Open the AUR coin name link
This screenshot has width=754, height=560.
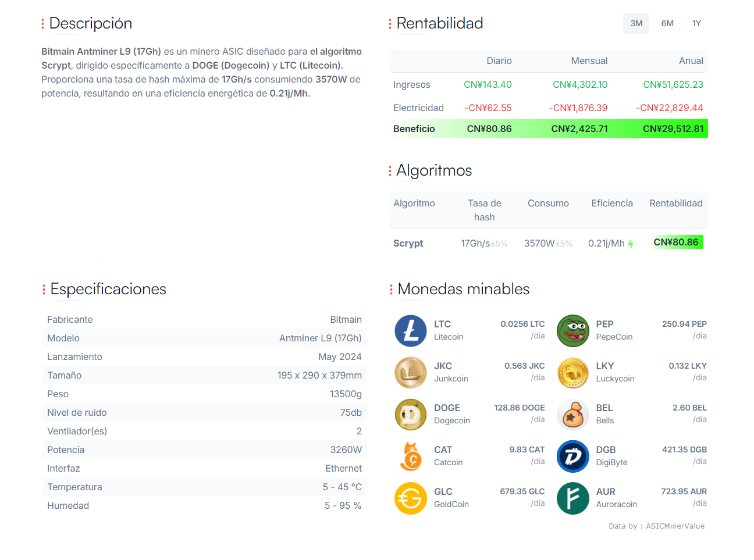point(606,491)
